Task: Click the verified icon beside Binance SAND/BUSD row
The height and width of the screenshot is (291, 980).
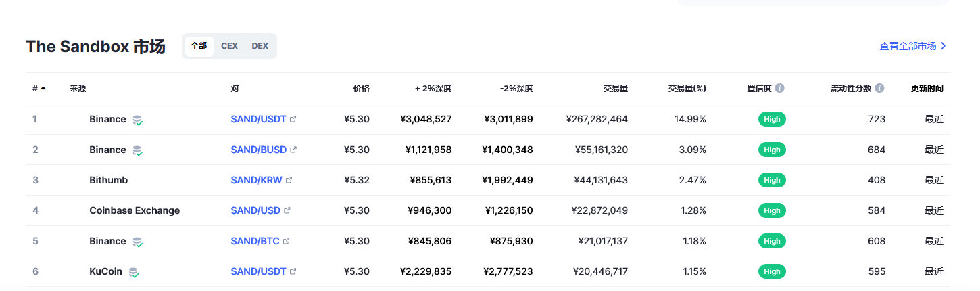Action: [x=137, y=150]
